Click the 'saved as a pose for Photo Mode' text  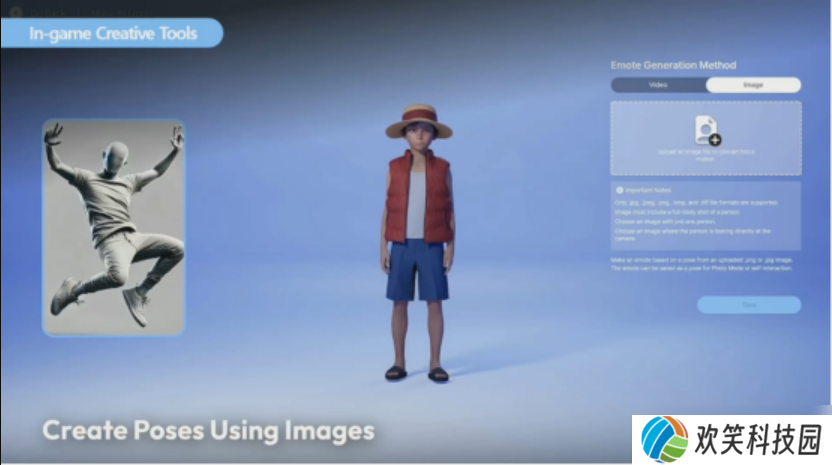coord(701,268)
